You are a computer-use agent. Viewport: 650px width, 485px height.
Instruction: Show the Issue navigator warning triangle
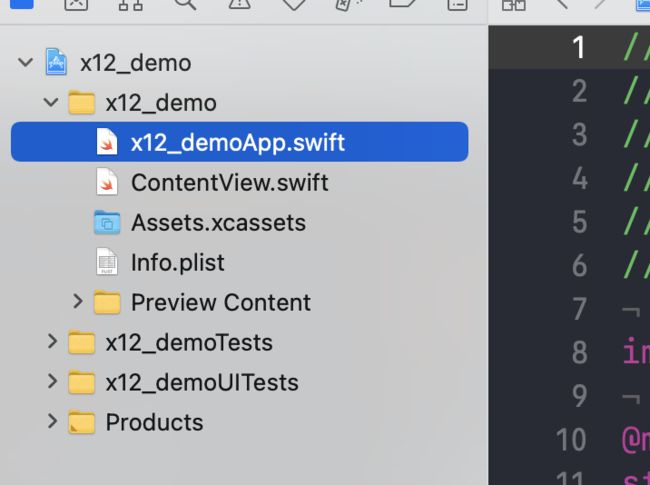point(239,4)
